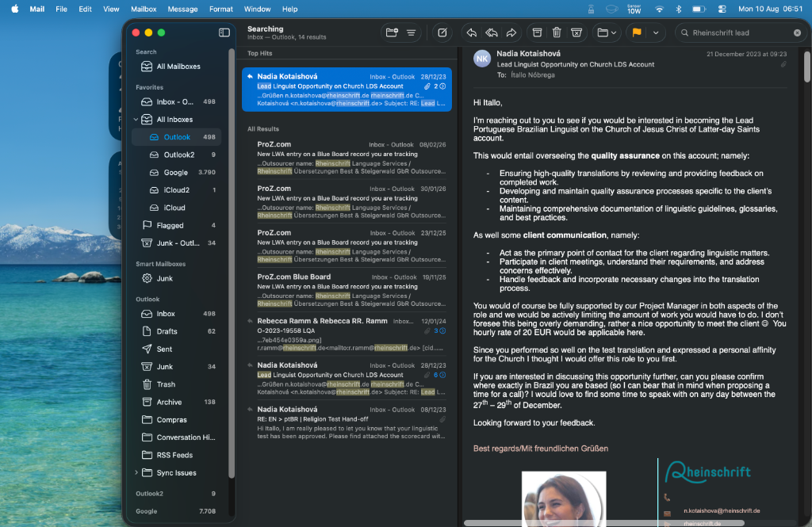Select the Google inbox
Screen dimensions: 812x527
point(178,173)
